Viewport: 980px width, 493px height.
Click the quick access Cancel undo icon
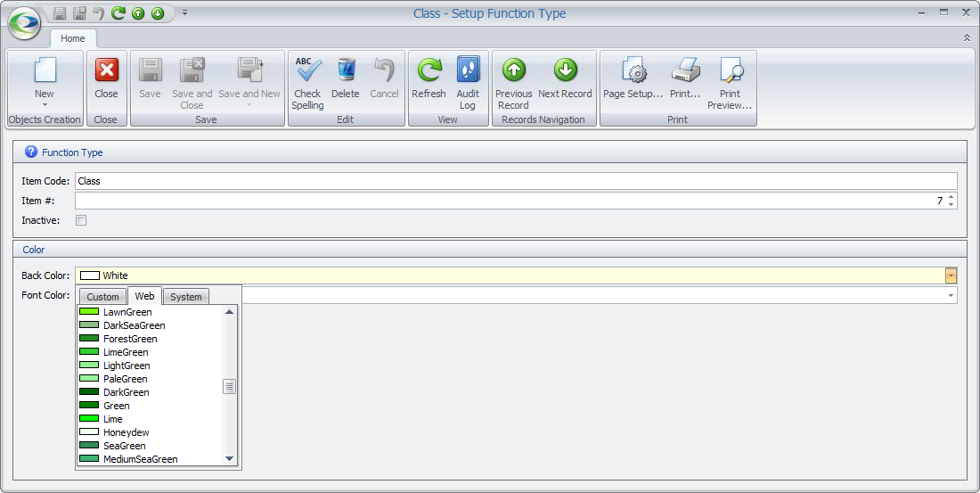[x=98, y=13]
